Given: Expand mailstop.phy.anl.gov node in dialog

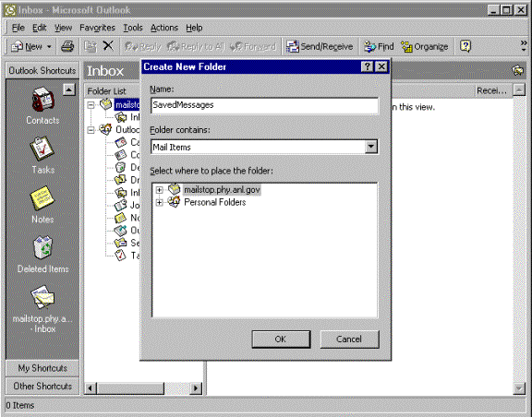Looking at the screenshot, I should tap(159, 190).
